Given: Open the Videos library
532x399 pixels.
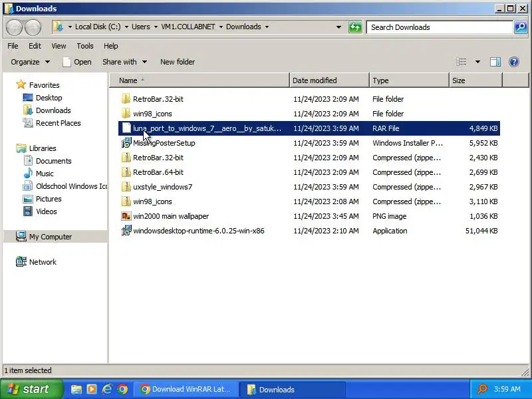Looking at the screenshot, I should 46,211.
